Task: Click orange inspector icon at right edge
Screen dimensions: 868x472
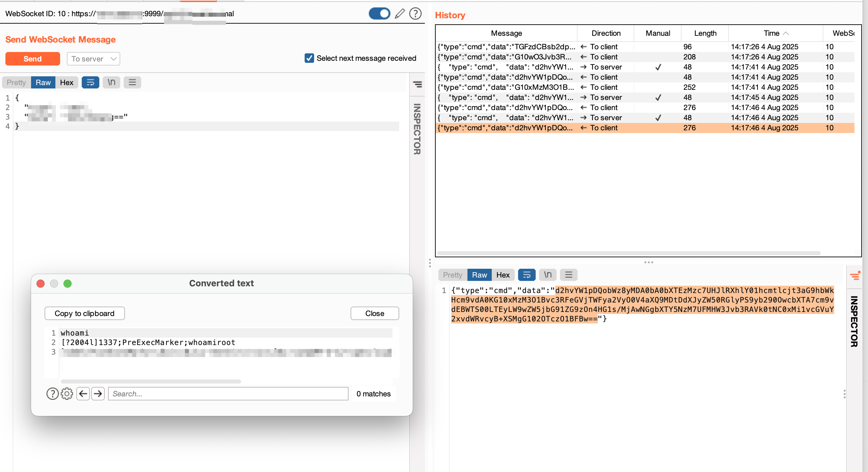Action: 855,276
